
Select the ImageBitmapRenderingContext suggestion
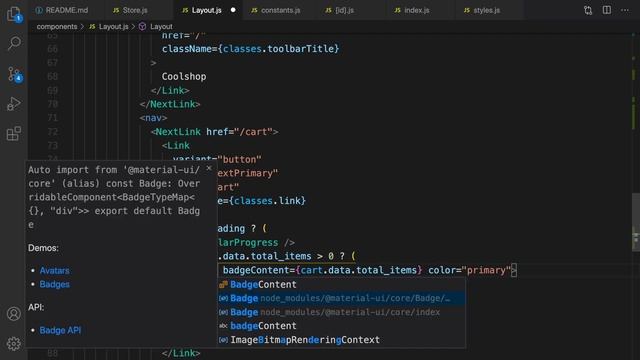[341, 340]
